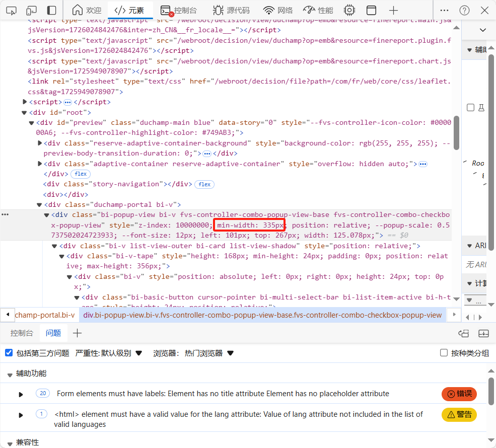Click breadcrumb champ-portal.bi-v
The image size is (496, 448).
45,315
